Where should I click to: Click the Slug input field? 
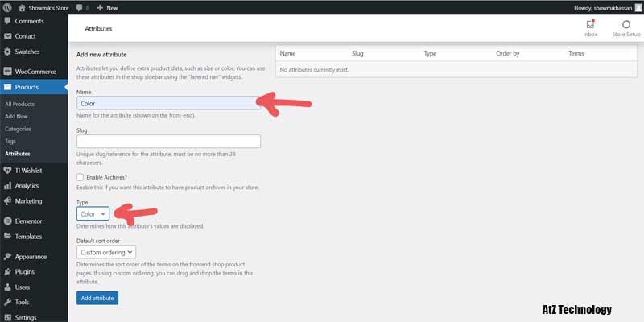click(x=168, y=142)
